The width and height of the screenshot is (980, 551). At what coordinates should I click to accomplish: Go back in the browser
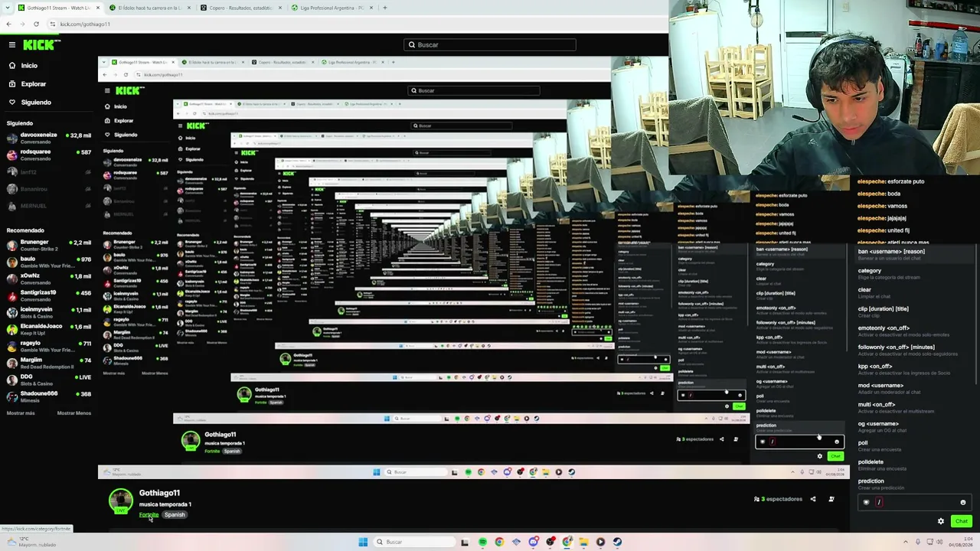click(8, 24)
